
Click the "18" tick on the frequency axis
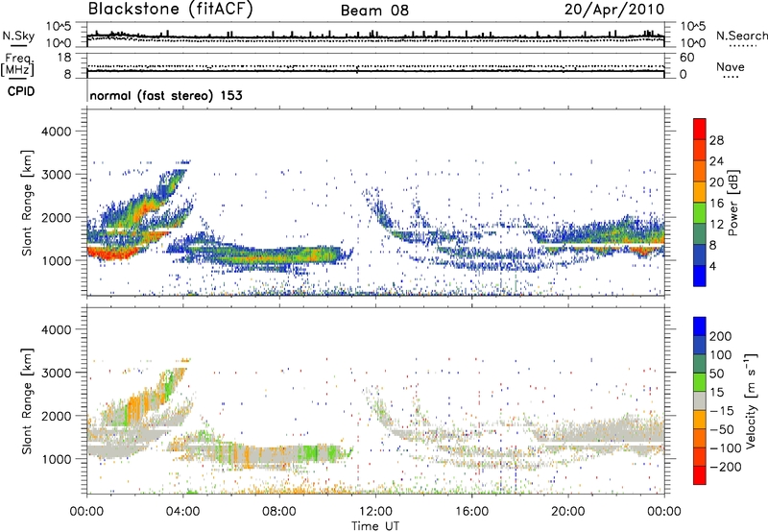pyautogui.click(x=64, y=58)
